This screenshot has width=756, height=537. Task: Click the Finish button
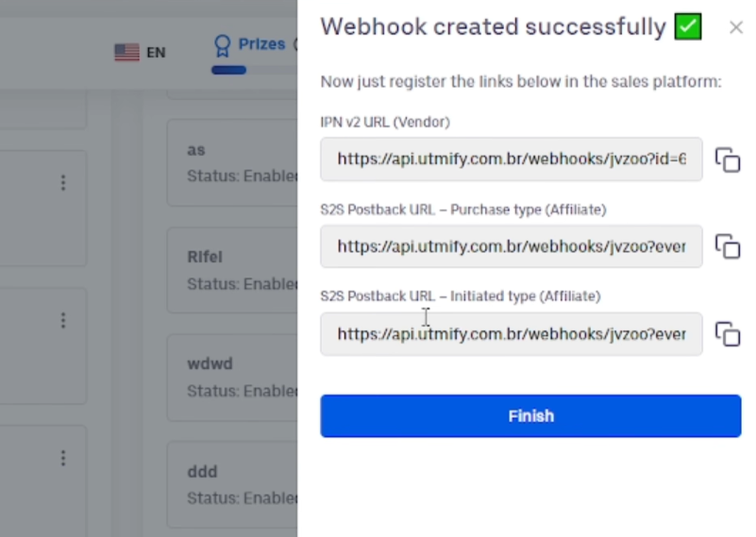530,416
